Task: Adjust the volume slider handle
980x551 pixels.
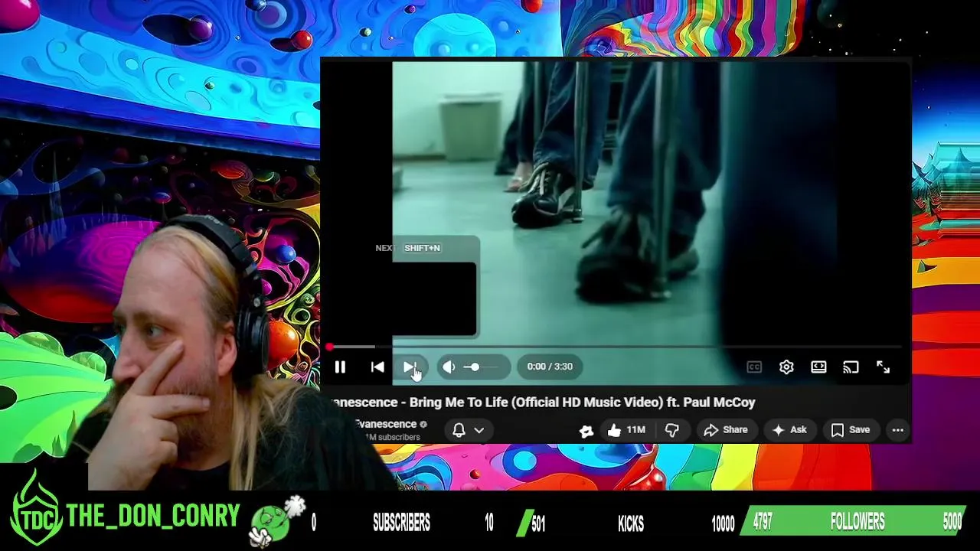Action: click(475, 367)
